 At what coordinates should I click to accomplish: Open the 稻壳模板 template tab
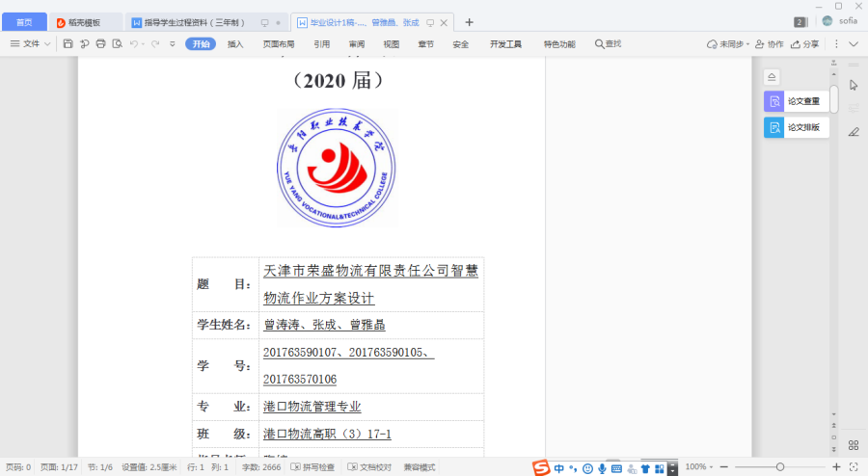pos(85,23)
